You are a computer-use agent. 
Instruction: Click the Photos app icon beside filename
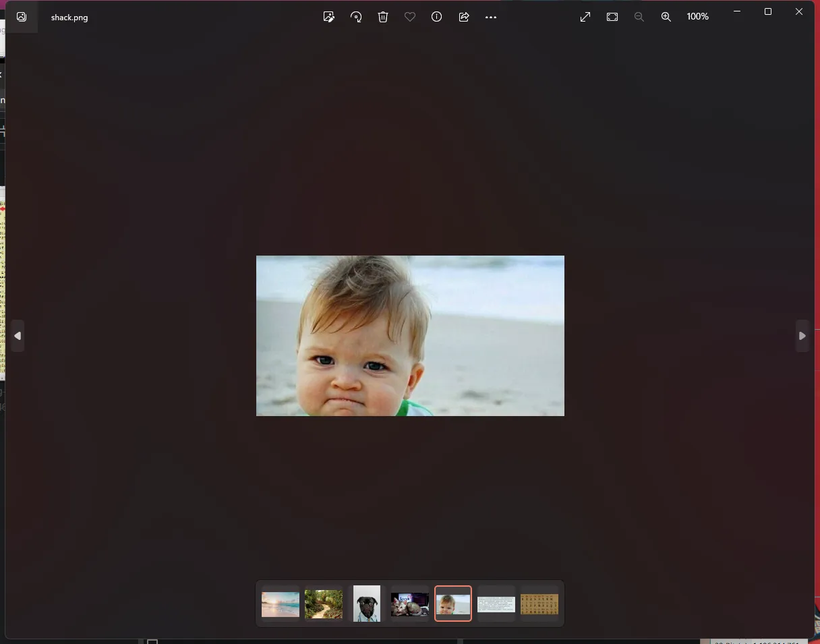click(x=22, y=17)
